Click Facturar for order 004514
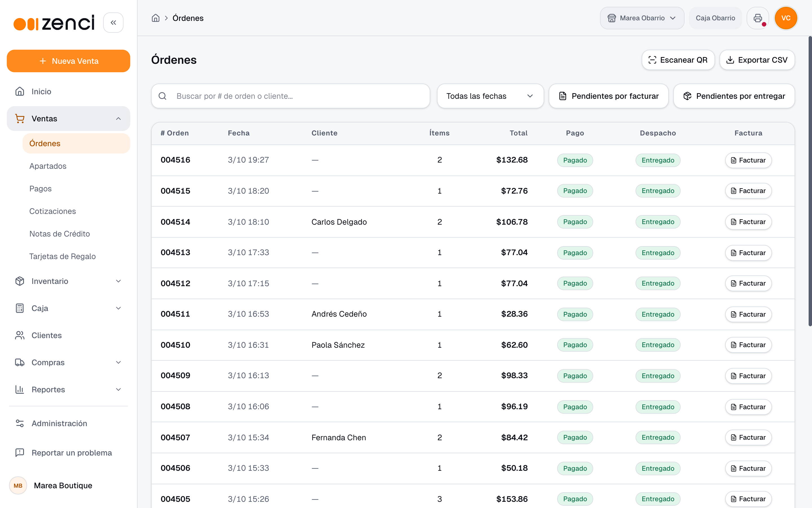 pos(748,222)
